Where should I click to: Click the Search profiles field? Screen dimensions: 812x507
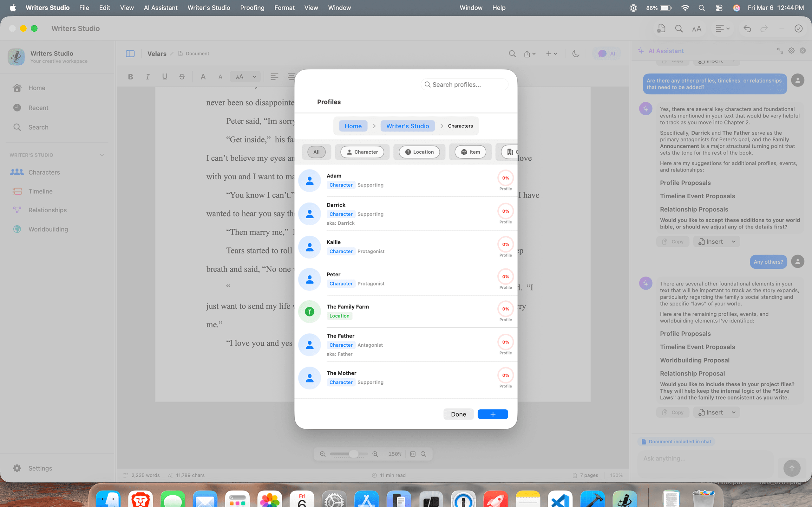point(465,85)
